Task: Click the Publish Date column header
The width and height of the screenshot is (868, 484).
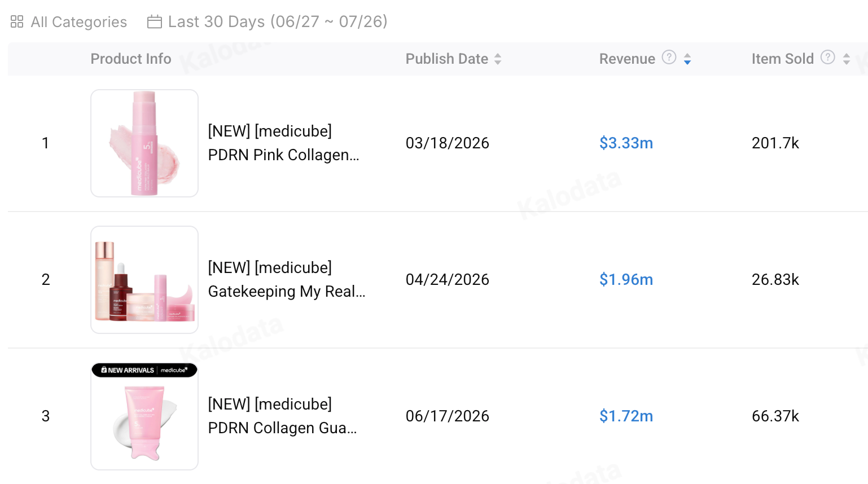Action: (447, 59)
